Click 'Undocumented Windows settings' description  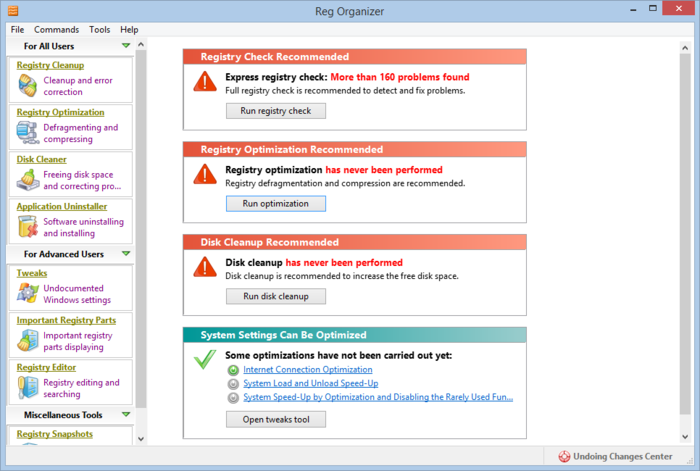pyautogui.click(x=77, y=294)
